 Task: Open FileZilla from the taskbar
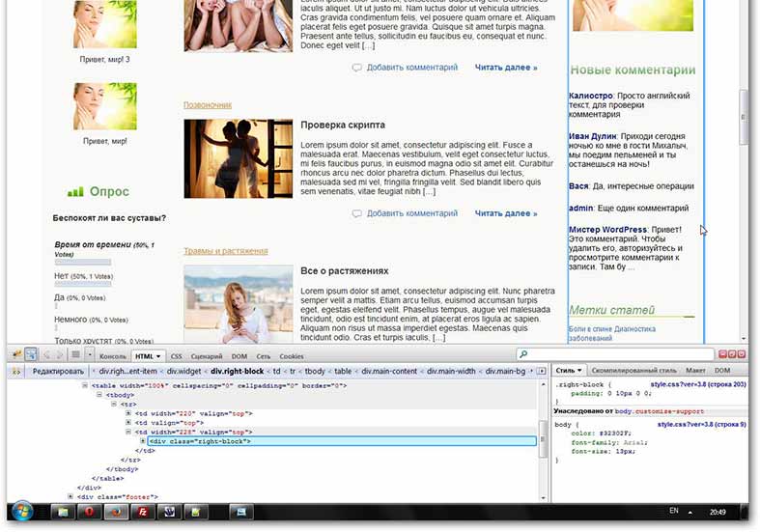(142, 510)
